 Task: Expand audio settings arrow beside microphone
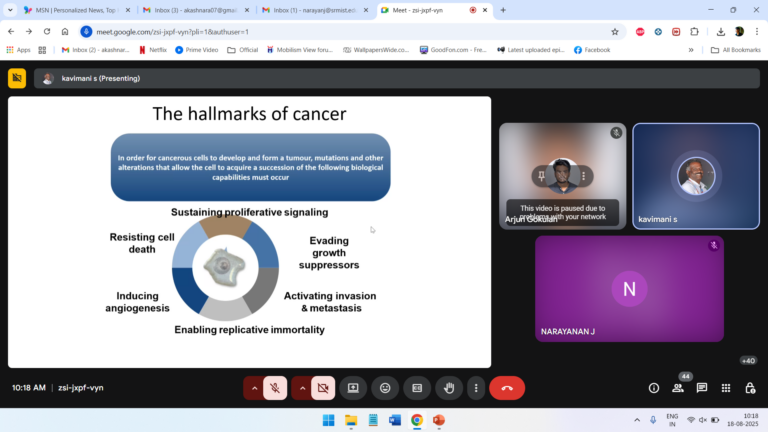click(x=254, y=388)
